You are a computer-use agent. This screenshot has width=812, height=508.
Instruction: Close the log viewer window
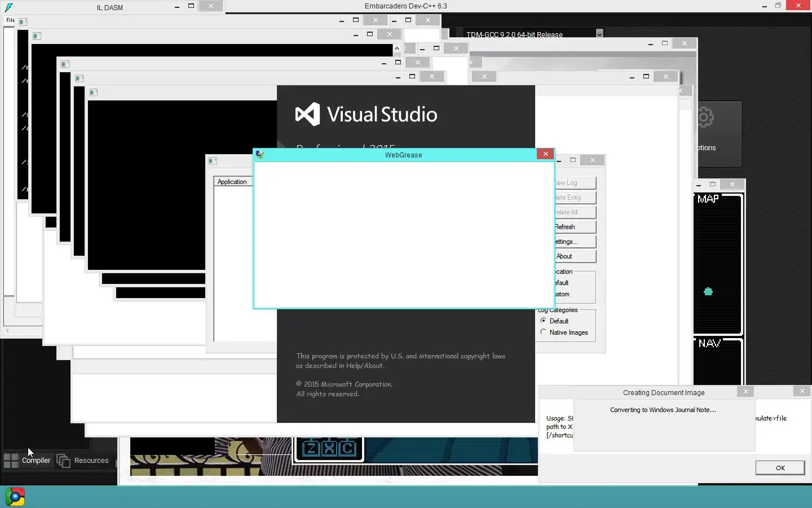592,160
